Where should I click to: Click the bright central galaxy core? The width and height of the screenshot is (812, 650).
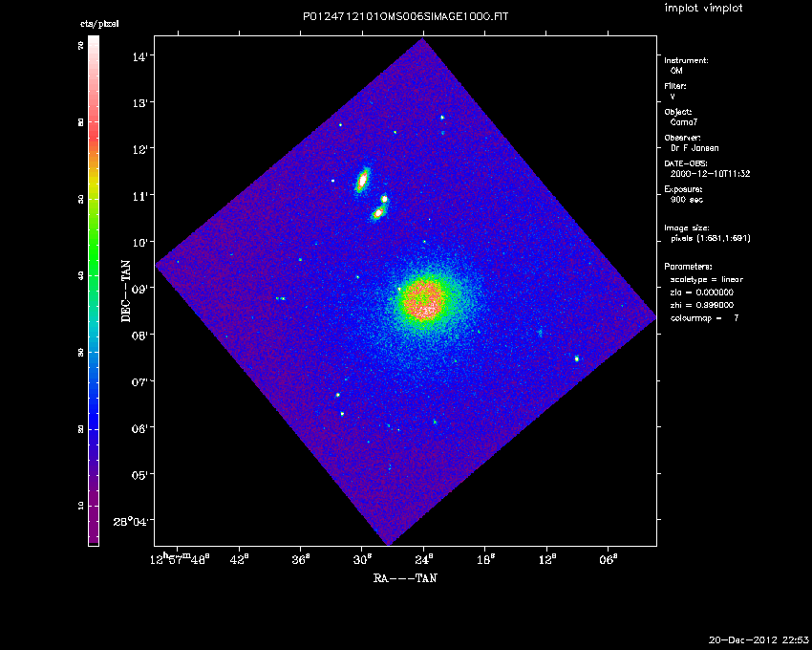click(423, 300)
